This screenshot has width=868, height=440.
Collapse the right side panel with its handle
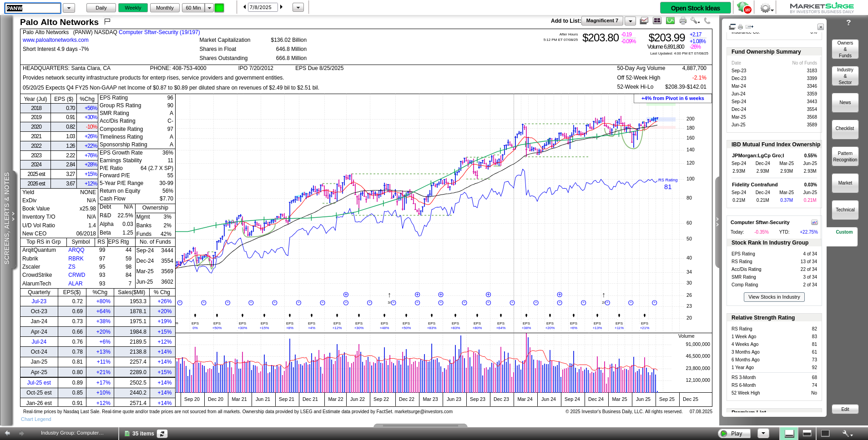(x=717, y=221)
